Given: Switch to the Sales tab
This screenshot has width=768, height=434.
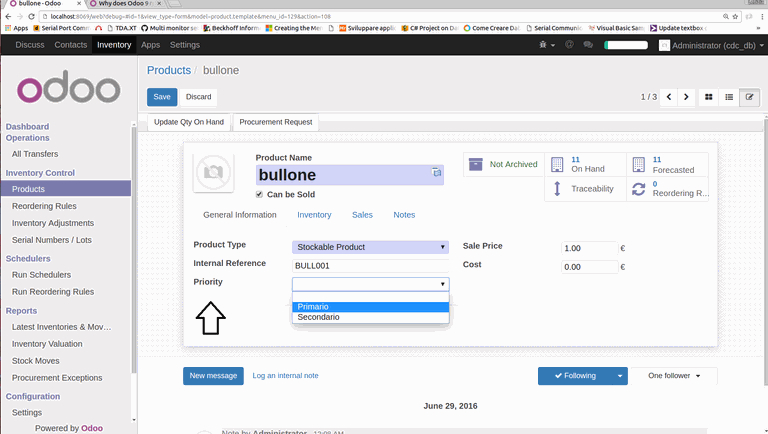Looking at the screenshot, I should point(362,215).
